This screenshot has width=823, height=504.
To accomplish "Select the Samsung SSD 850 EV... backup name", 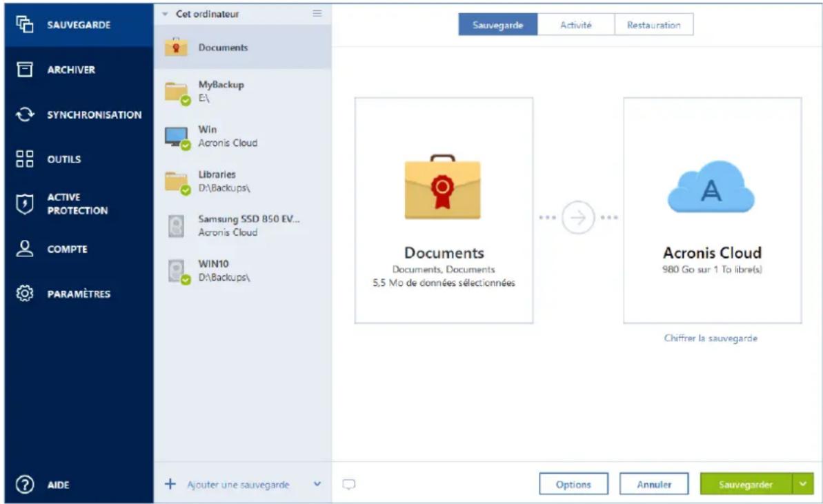I will coord(249,219).
